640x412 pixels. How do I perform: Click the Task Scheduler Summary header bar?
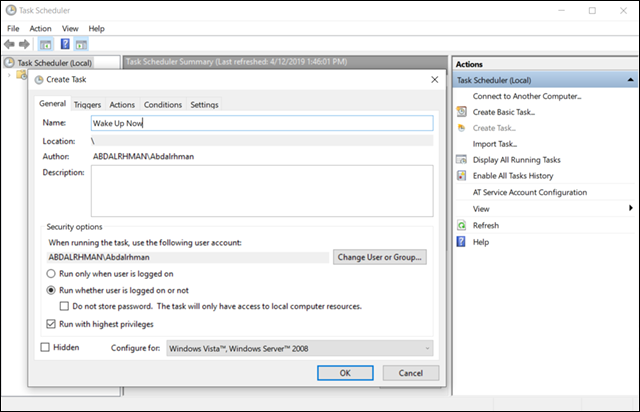coord(284,62)
